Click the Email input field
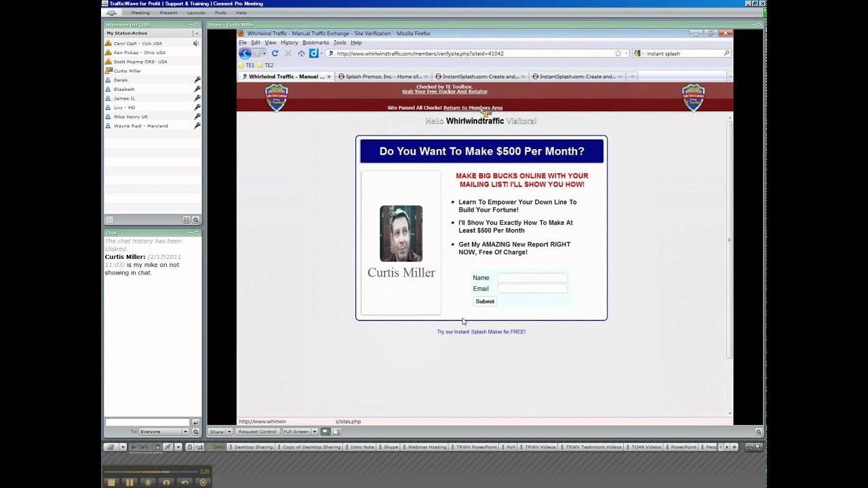The width and height of the screenshot is (868, 488). click(532, 289)
